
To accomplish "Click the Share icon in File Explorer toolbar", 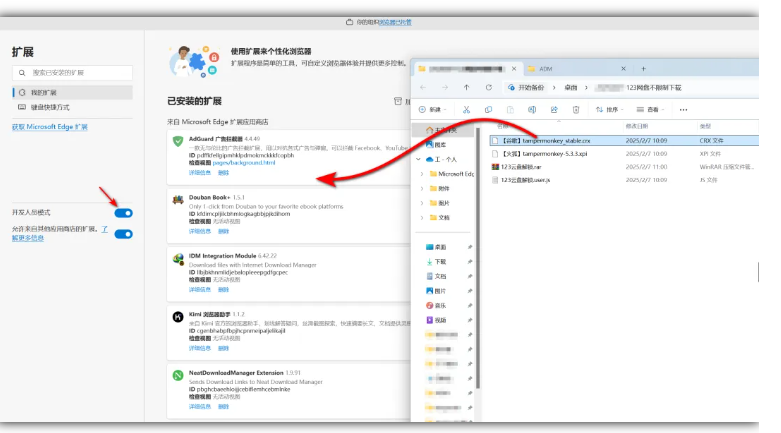I will coord(554,110).
